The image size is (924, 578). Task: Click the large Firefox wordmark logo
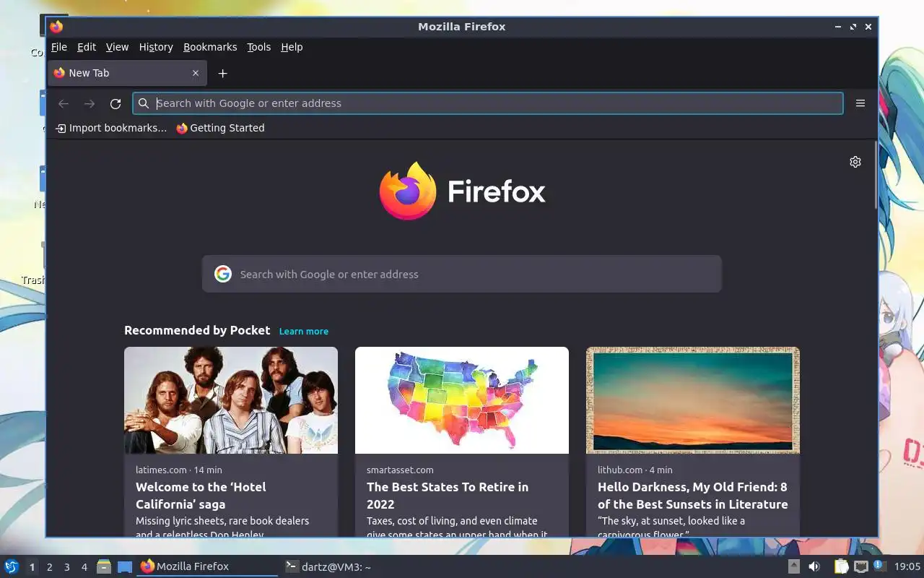[462, 191]
